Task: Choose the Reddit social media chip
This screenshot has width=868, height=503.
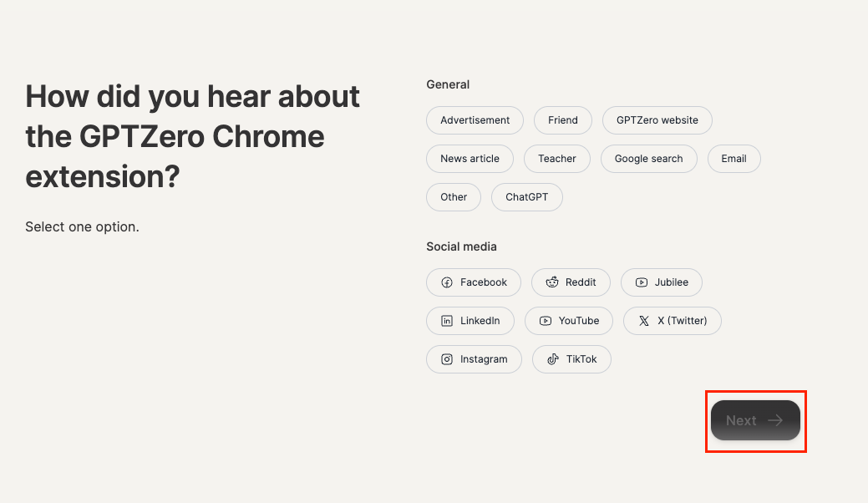Action: 571,282
